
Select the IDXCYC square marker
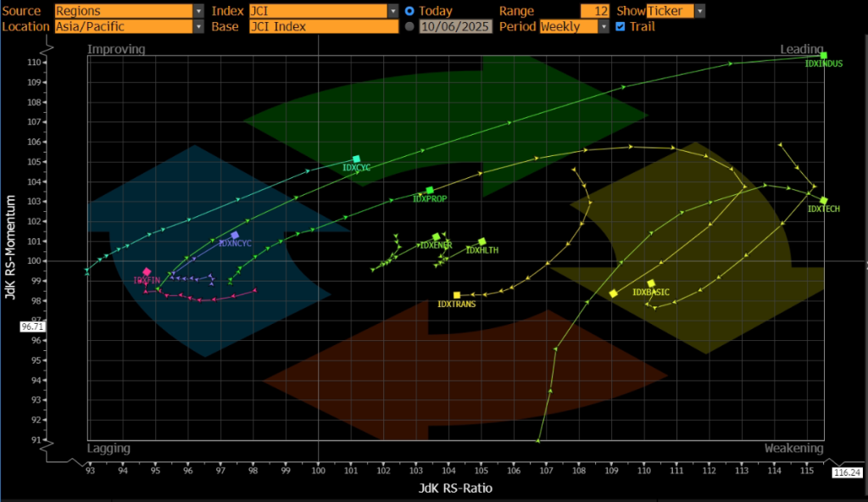point(356,159)
